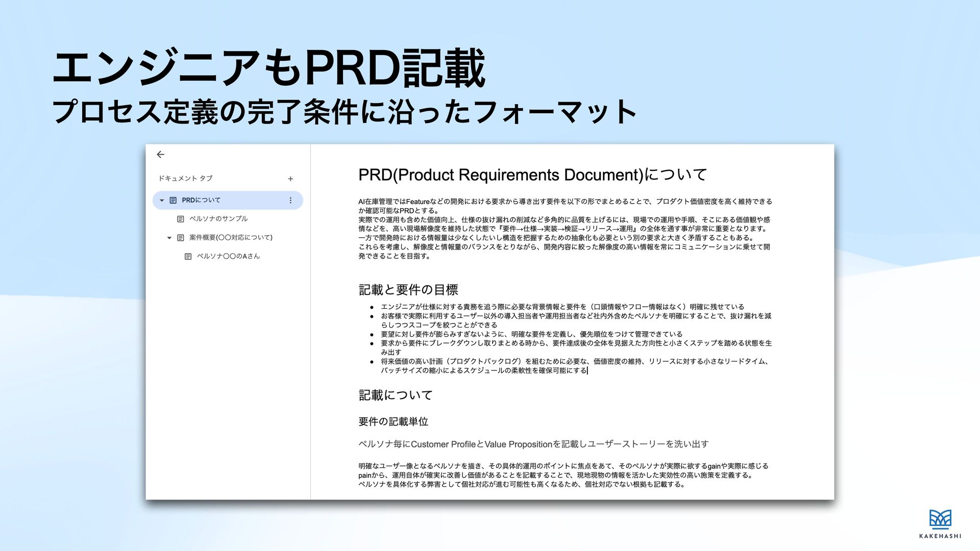Screen dimensions: 980x551
Task: Open the ペルソナ〇〇のAさん sub-tab
Action: pos(228,257)
